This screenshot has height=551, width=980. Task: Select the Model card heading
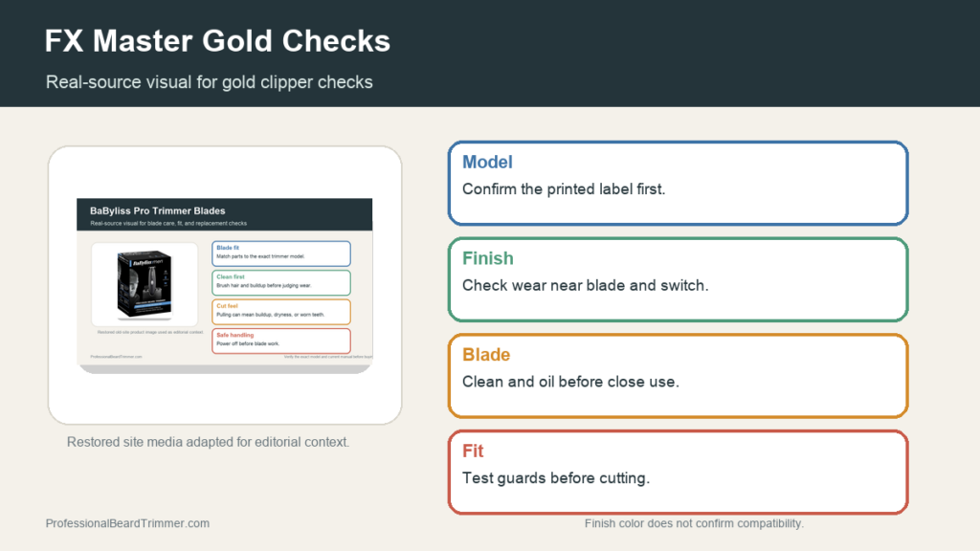coord(487,163)
